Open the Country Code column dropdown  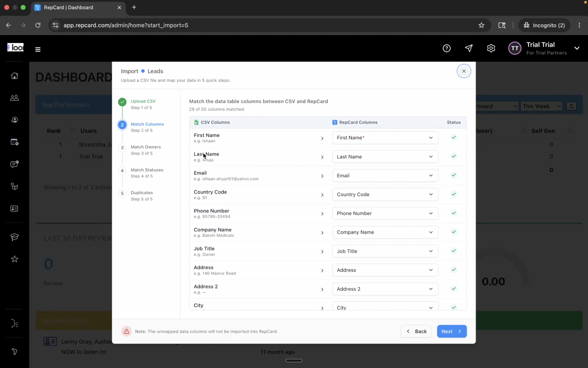click(385, 195)
